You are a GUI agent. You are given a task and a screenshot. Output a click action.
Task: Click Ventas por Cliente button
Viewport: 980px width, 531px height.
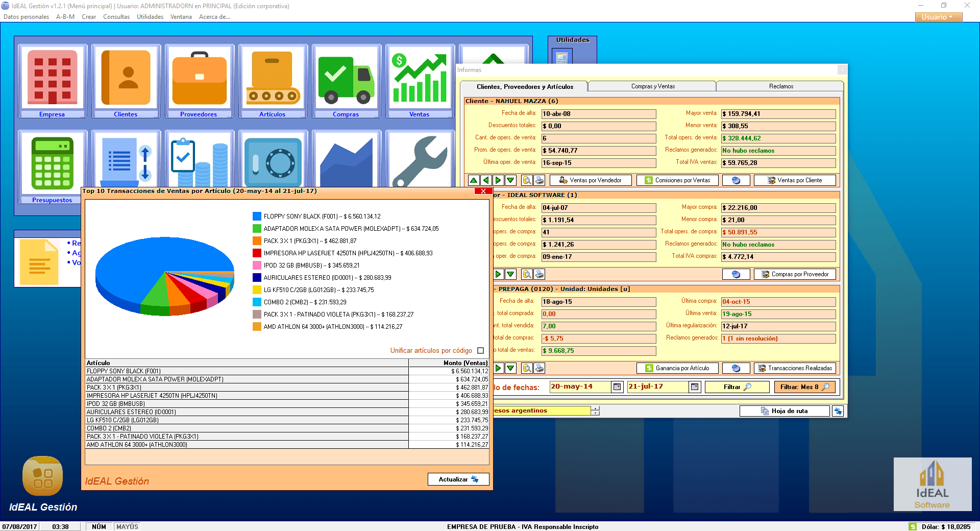[x=795, y=180]
